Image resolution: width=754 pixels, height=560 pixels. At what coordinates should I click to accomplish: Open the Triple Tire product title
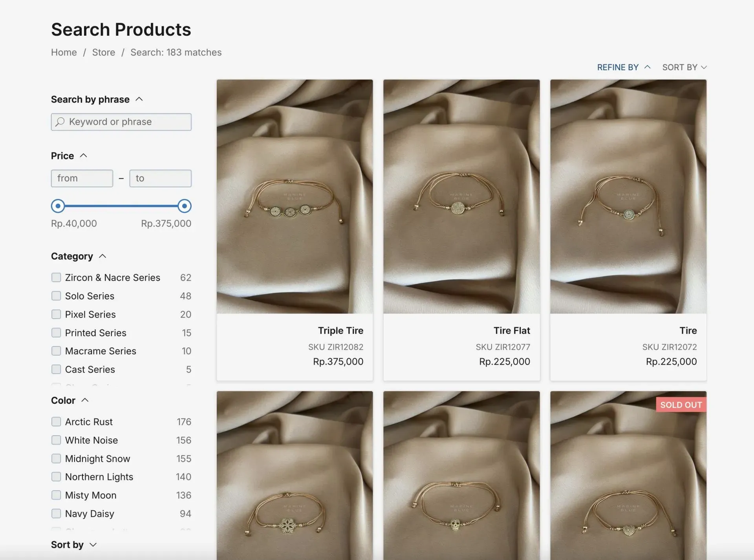[x=340, y=331]
